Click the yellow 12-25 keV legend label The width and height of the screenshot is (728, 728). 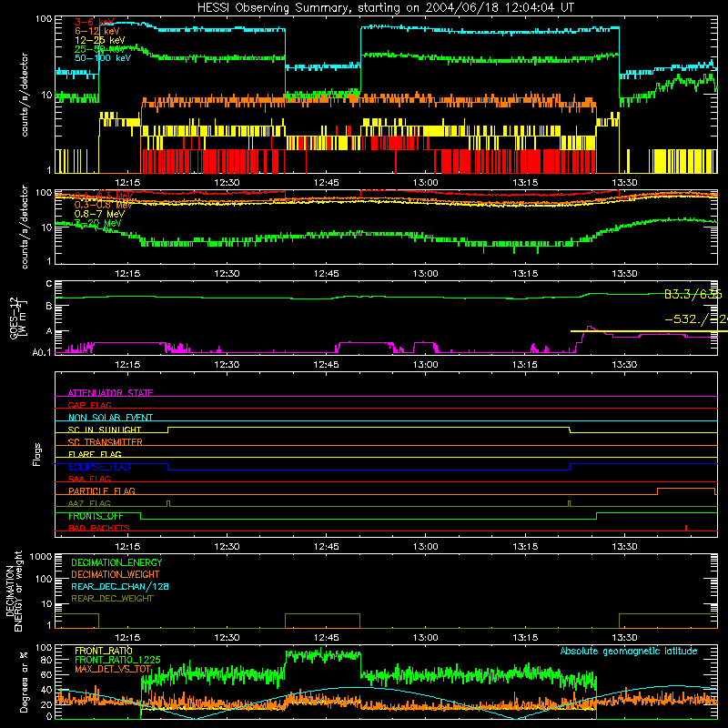tap(100, 40)
